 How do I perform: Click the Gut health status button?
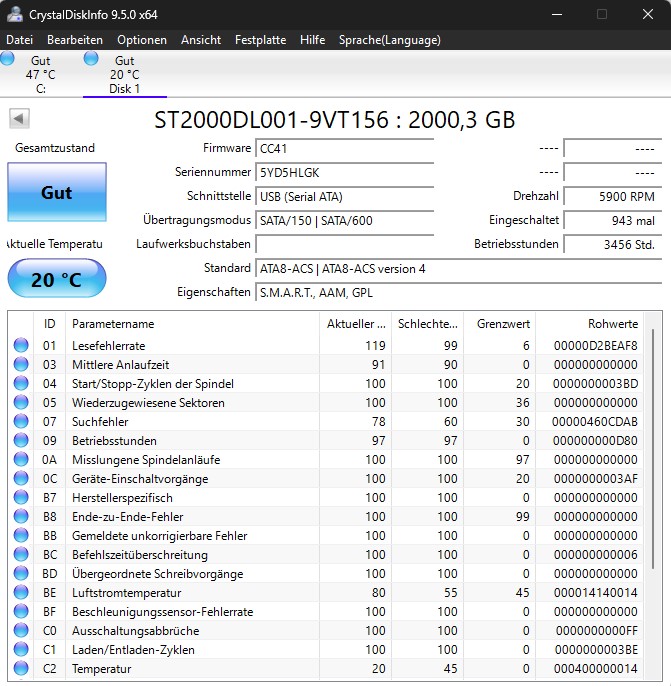tap(57, 192)
